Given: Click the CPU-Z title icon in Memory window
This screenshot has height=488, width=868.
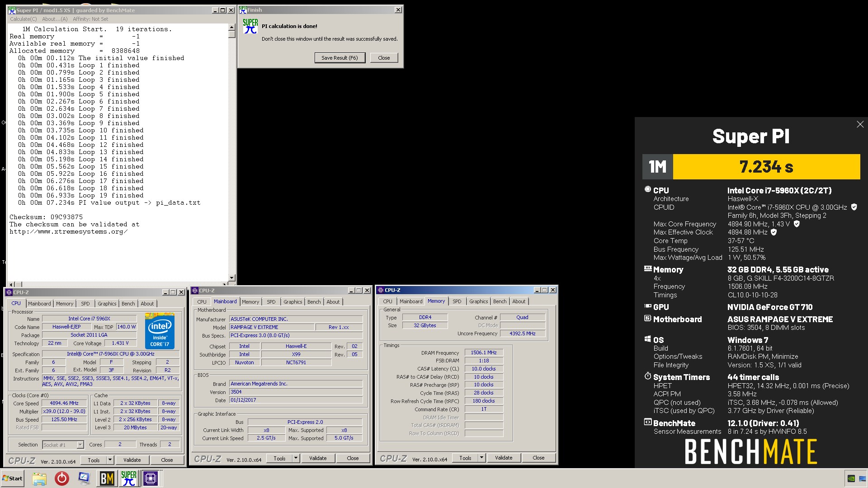Looking at the screenshot, I should [381, 290].
